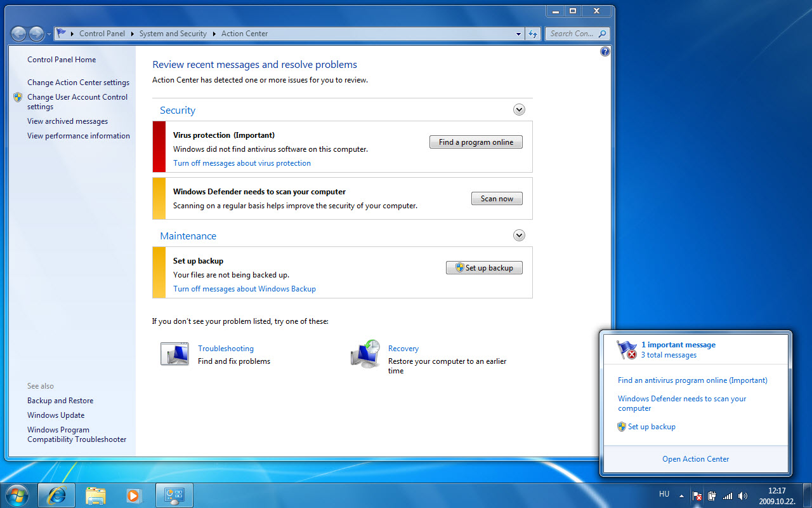Show hidden tray icons arrow
Image resolution: width=812 pixels, height=508 pixels.
(681, 495)
